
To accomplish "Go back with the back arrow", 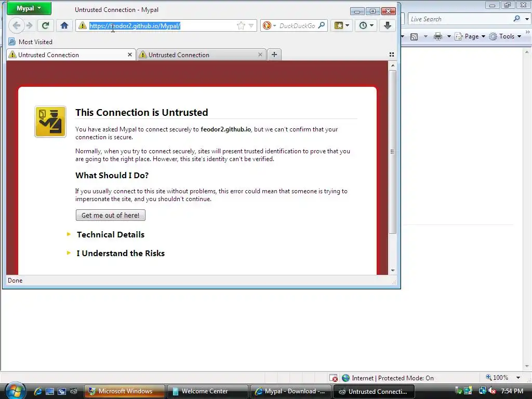I will click(x=16, y=25).
